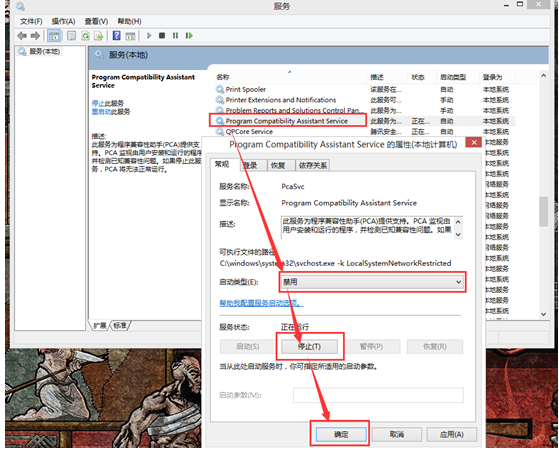This screenshot has width=559, height=450.
Task: Click the QPCore Service gear icon
Action: coord(220,131)
